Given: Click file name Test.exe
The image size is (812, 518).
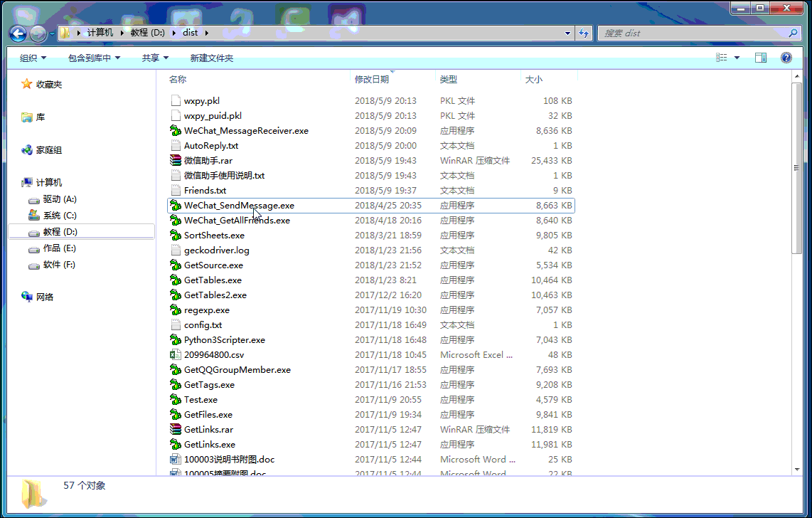Looking at the screenshot, I should click(x=201, y=400).
